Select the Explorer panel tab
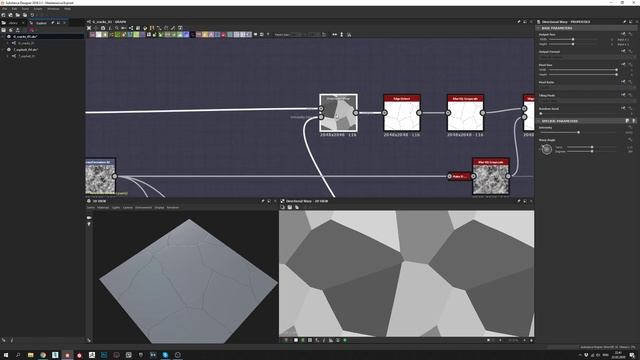 41,23
